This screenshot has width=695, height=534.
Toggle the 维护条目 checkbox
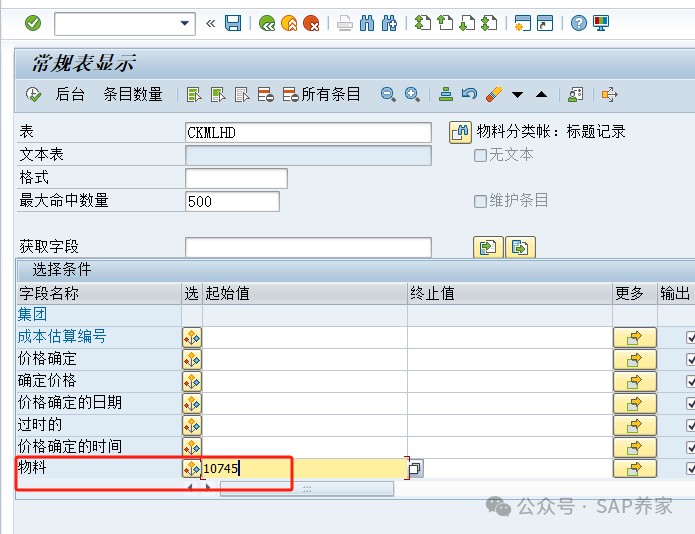[x=480, y=202]
